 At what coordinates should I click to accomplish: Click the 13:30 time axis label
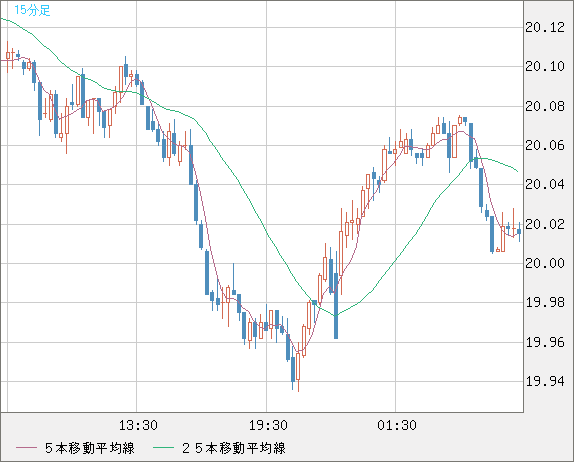138,425
